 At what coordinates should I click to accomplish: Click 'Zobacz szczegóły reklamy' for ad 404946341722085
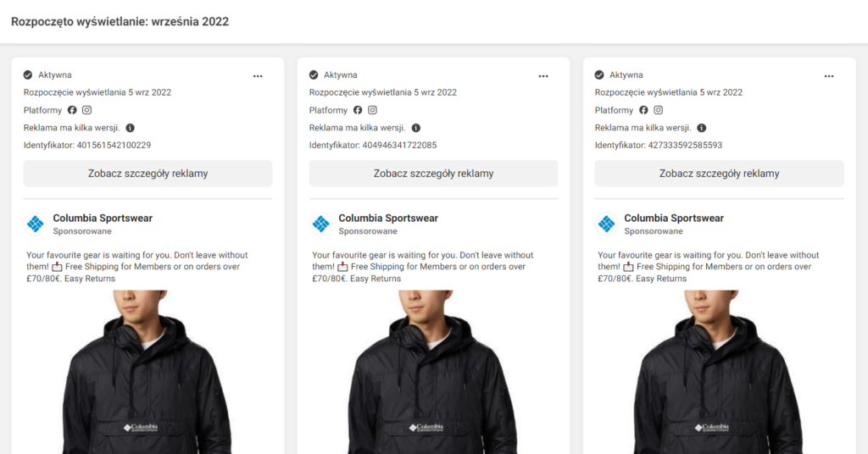coord(433,174)
